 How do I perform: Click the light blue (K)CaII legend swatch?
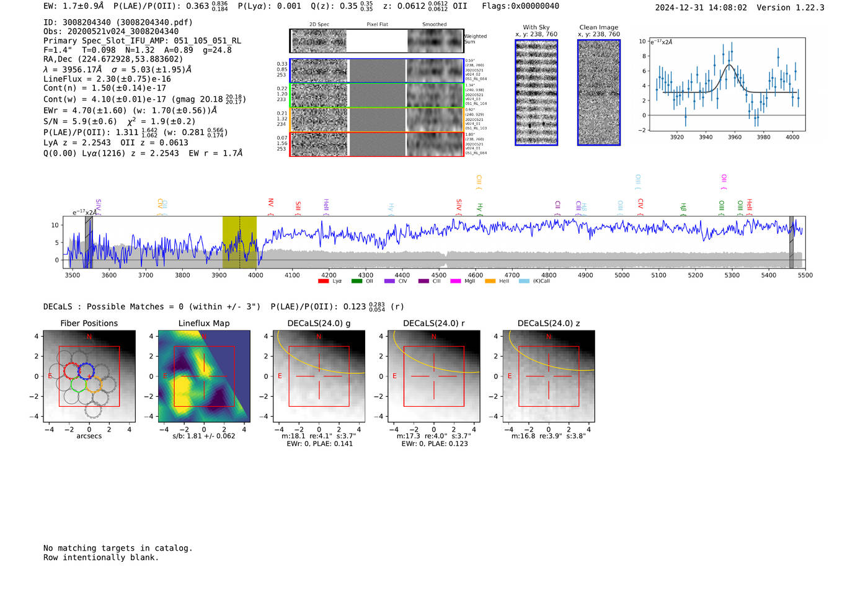click(x=524, y=282)
